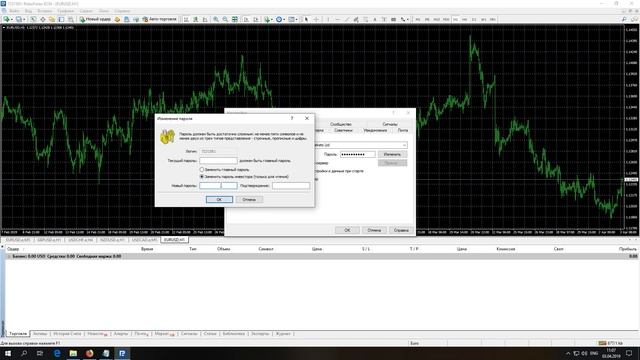Screen dimensions: 640x360
Task: Open the История Счета terminal tab
Action: click(67, 333)
